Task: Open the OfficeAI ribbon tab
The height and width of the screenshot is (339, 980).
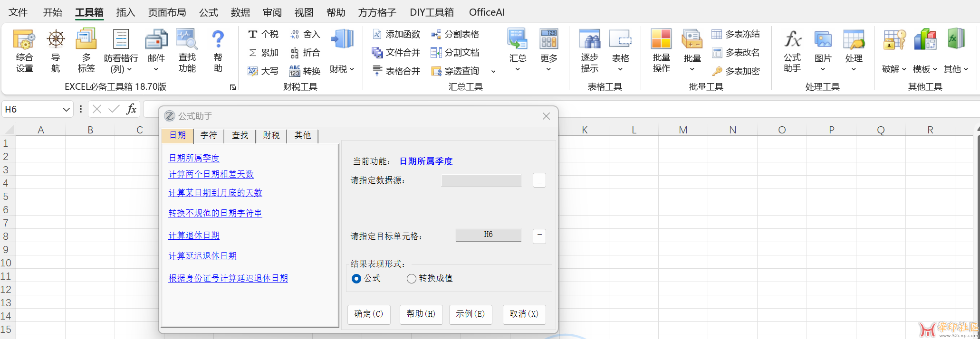Action: [x=487, y=12]
